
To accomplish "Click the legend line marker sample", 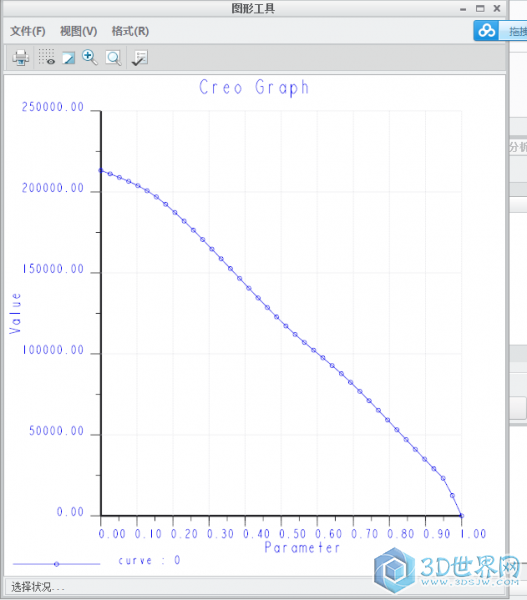I will [x=56, y=564].
